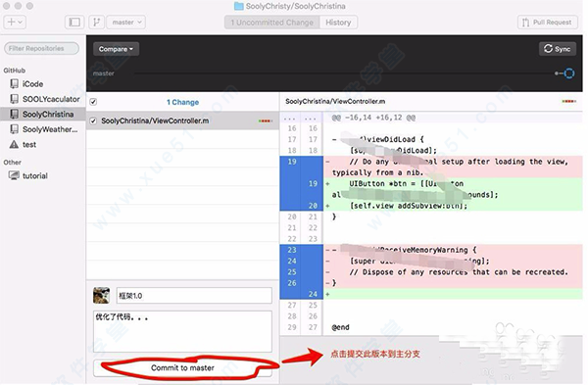This screenshot has height=385, width=588.
Task: Open the master branch dropdown
Action: [x=126, y=23]
